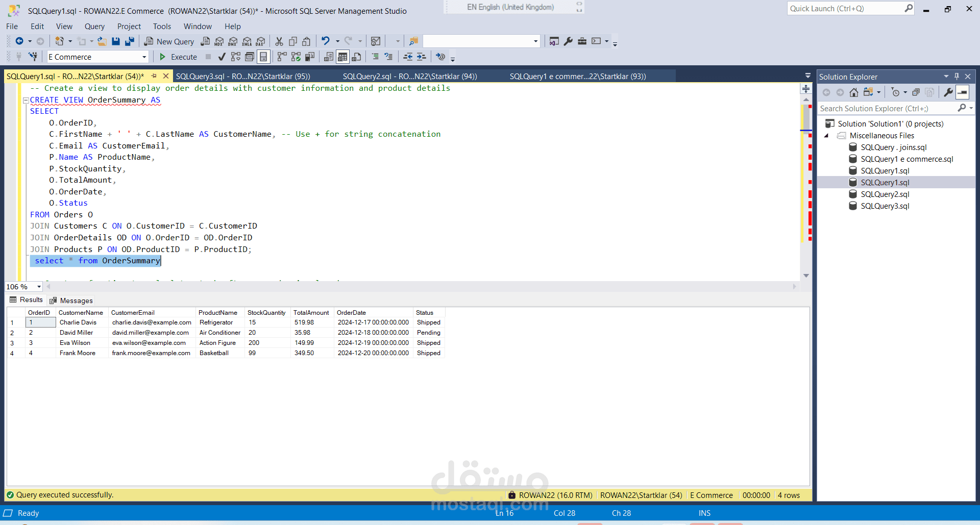Select SQLQuery . joins.sql in Solution Explorer

893,147
